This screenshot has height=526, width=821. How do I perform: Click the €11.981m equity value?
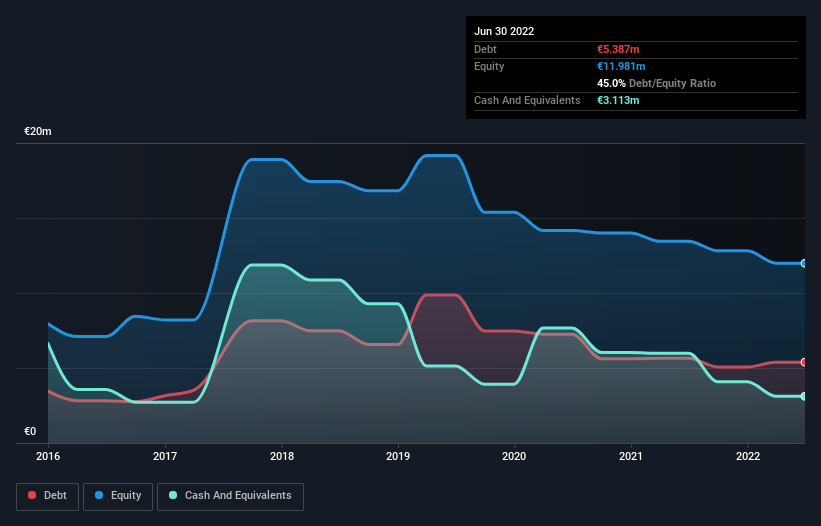[621, 66]
